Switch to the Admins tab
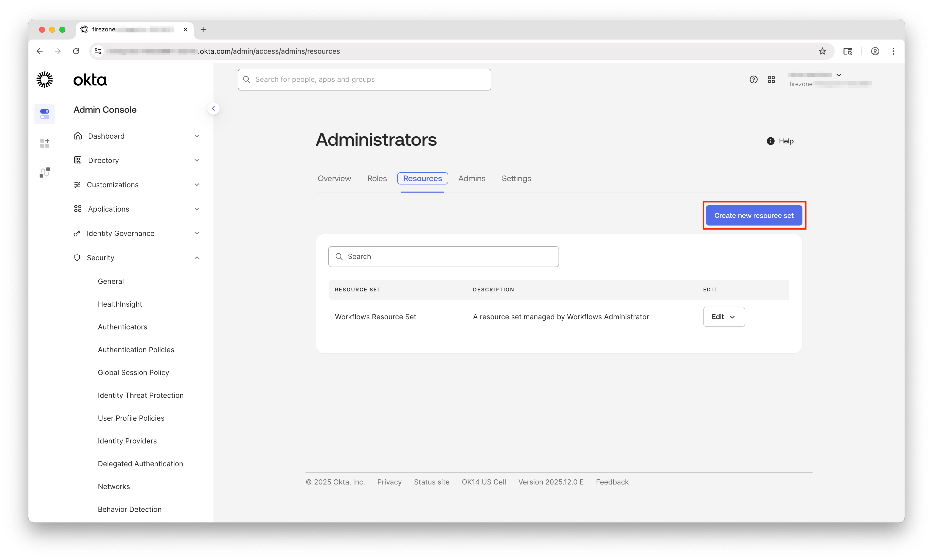The height and width of the screenshot is (560, 933). (472, 178)
